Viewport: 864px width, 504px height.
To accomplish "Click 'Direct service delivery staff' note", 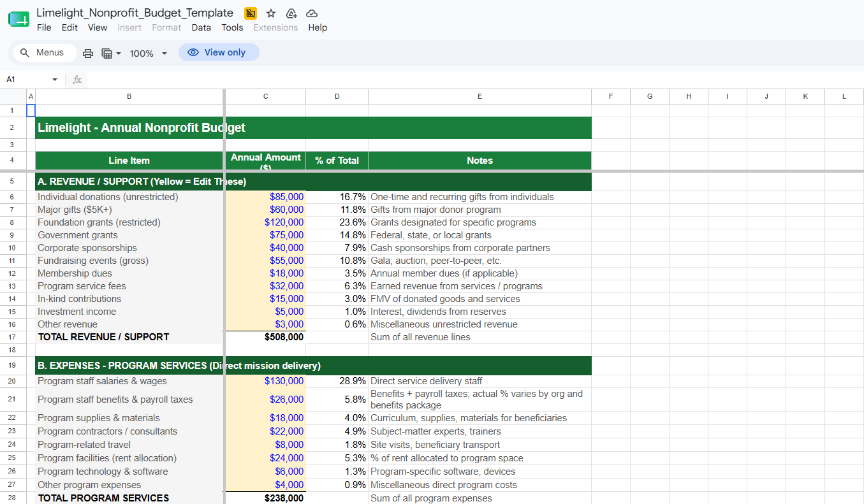I will 480,381.
